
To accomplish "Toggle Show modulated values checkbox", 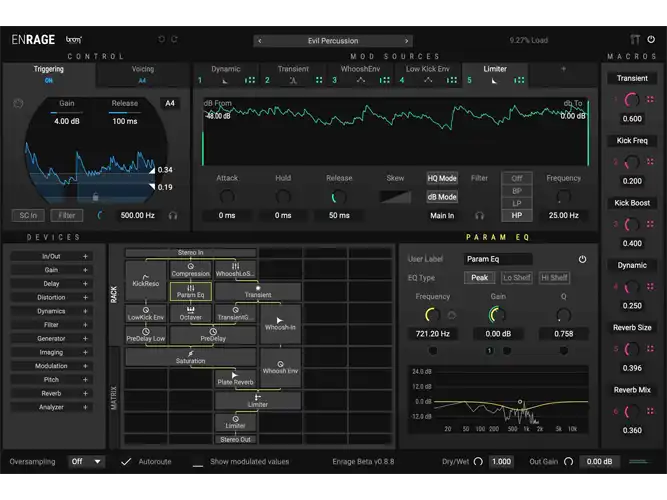I will (x=198, y=462).
